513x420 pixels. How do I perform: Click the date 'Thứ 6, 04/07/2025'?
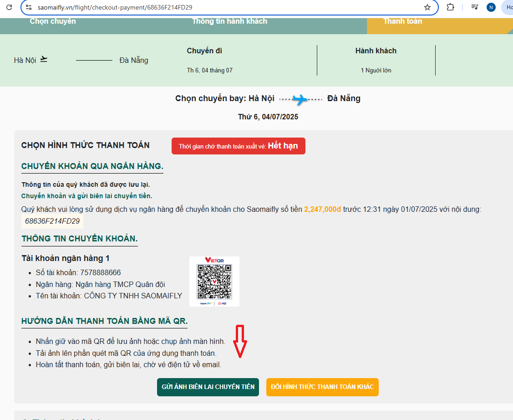268,117
